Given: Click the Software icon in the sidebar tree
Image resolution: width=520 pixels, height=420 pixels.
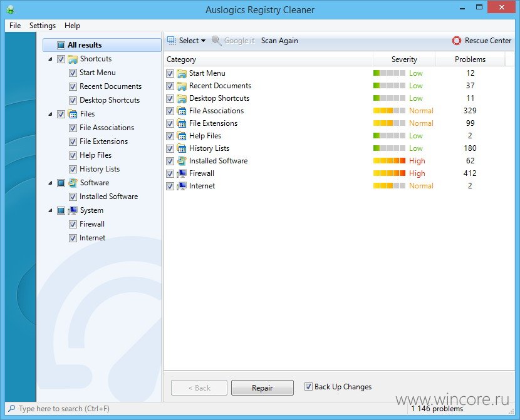Looking at the screenshot, I should [73, 183].
